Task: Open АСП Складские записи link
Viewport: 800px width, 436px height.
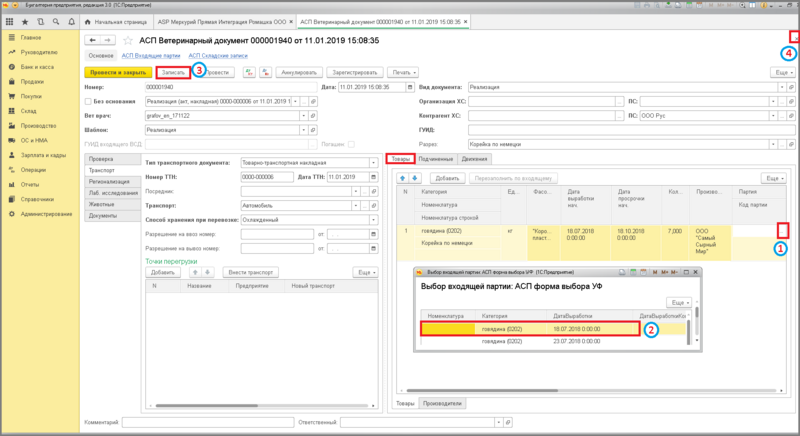Action: coord(218,56)
